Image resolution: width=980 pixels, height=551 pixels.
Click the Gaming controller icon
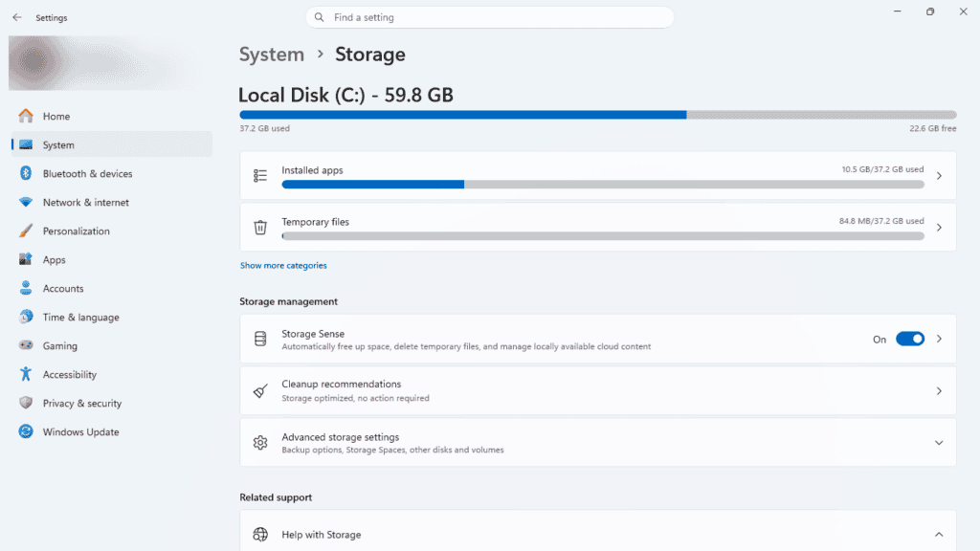pos(26,345)
